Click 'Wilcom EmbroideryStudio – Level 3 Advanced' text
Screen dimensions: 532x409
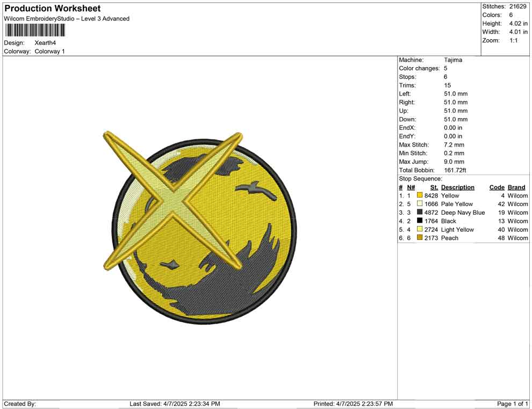(67, 19)
